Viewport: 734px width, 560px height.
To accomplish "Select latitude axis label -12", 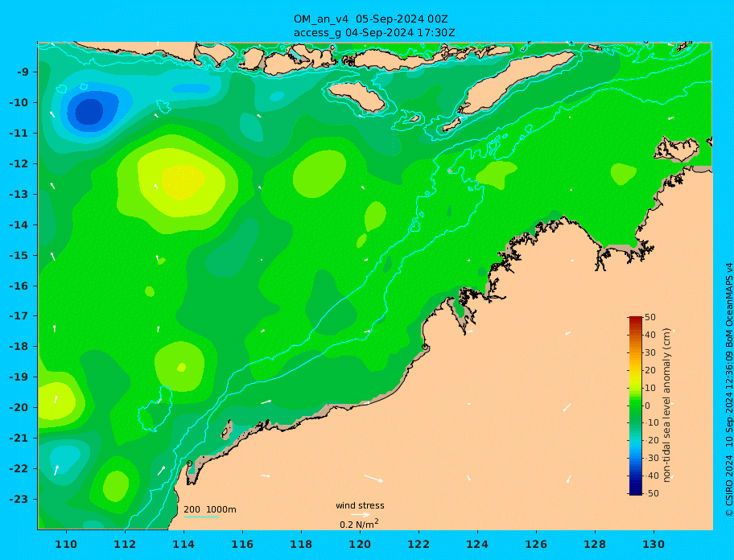I will pos(19,164).
